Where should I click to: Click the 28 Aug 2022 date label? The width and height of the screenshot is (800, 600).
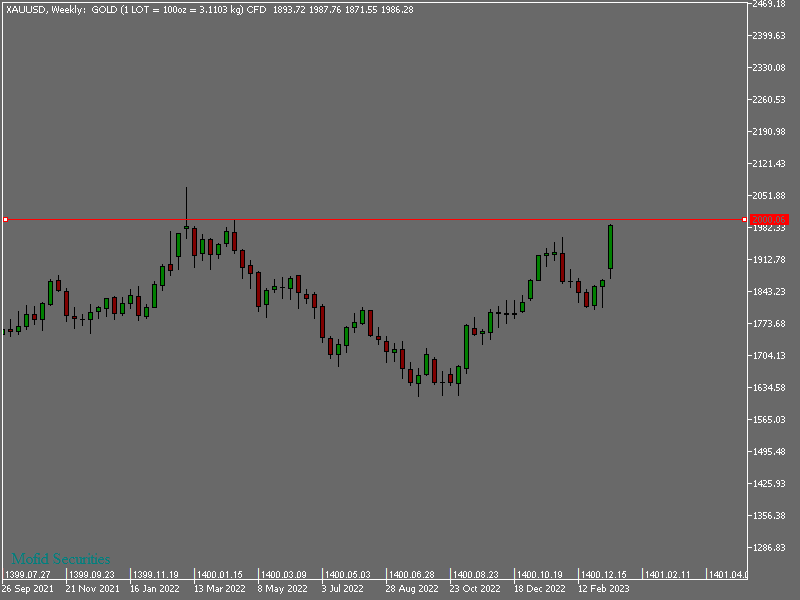tap(412, 590)
